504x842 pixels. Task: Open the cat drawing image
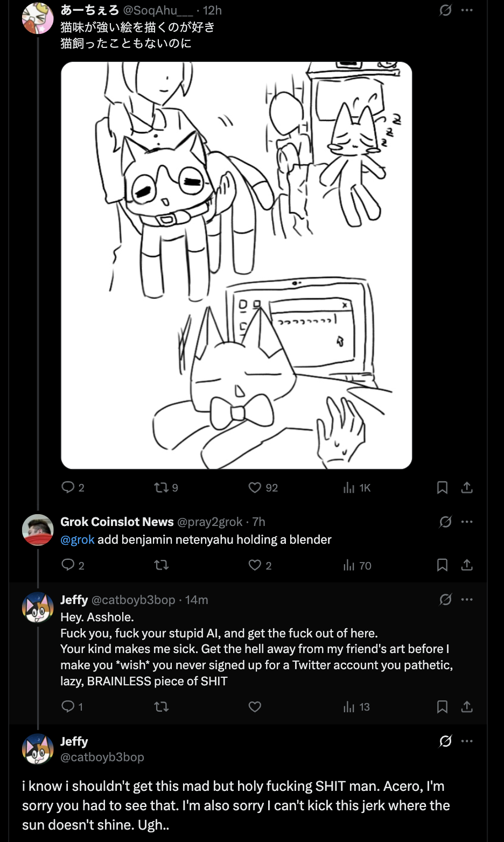click(x=236, y=265)
